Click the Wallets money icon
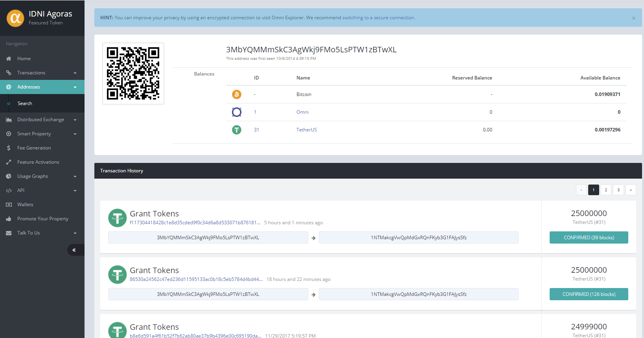The image size is (644, 338). [9, 205]
